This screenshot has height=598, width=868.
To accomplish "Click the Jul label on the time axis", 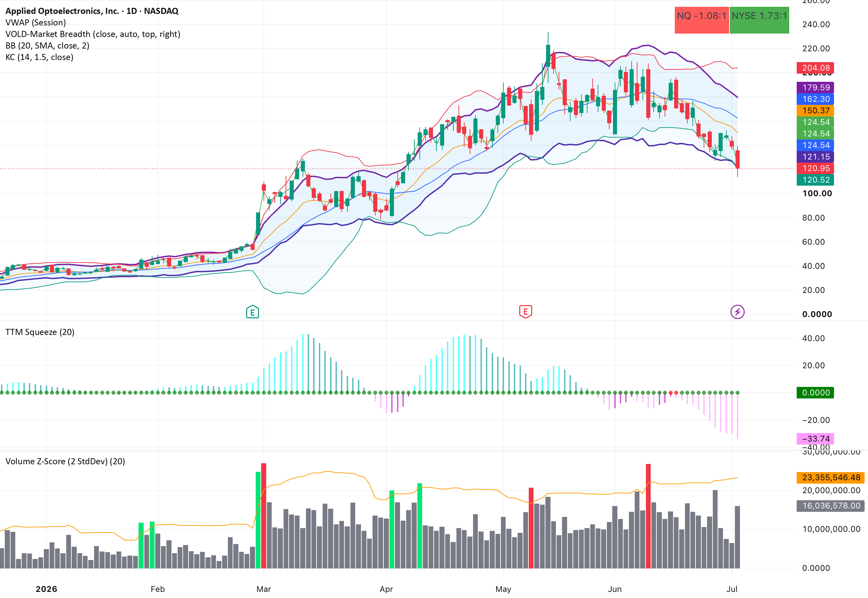I will click(x=732, y=589).
